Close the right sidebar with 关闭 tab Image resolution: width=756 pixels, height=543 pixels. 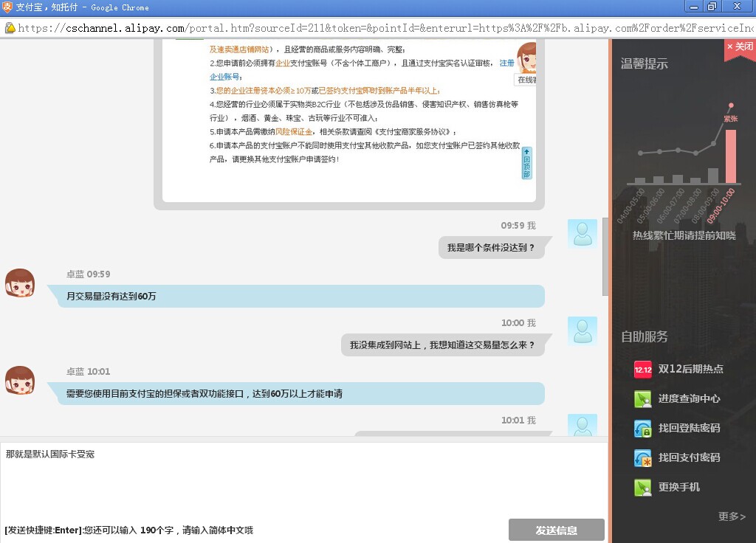pos(740,46)
